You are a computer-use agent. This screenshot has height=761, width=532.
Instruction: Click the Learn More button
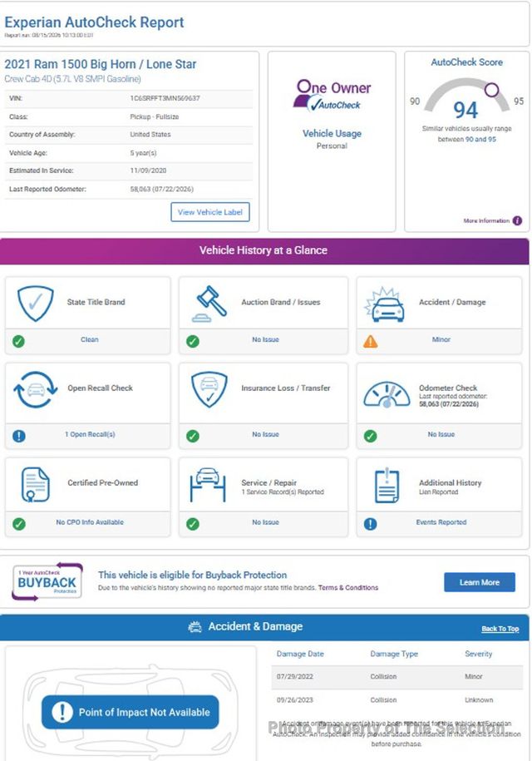click(x=479, y=582)
